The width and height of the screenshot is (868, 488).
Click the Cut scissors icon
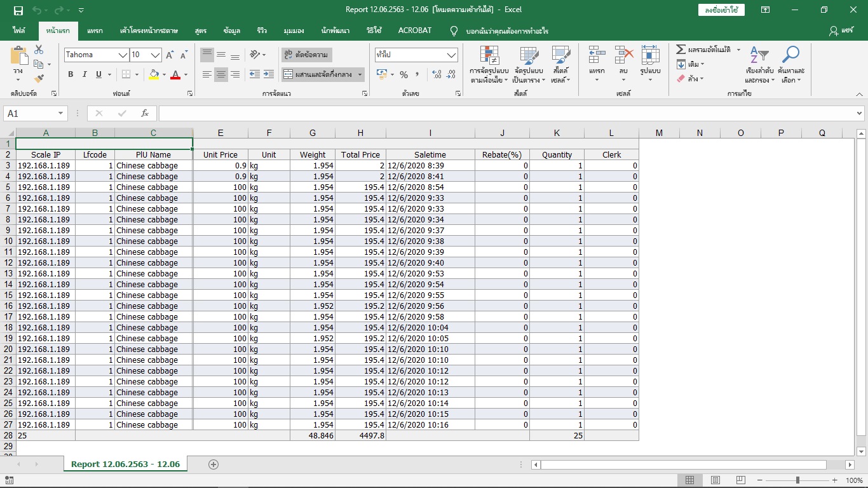39,50
